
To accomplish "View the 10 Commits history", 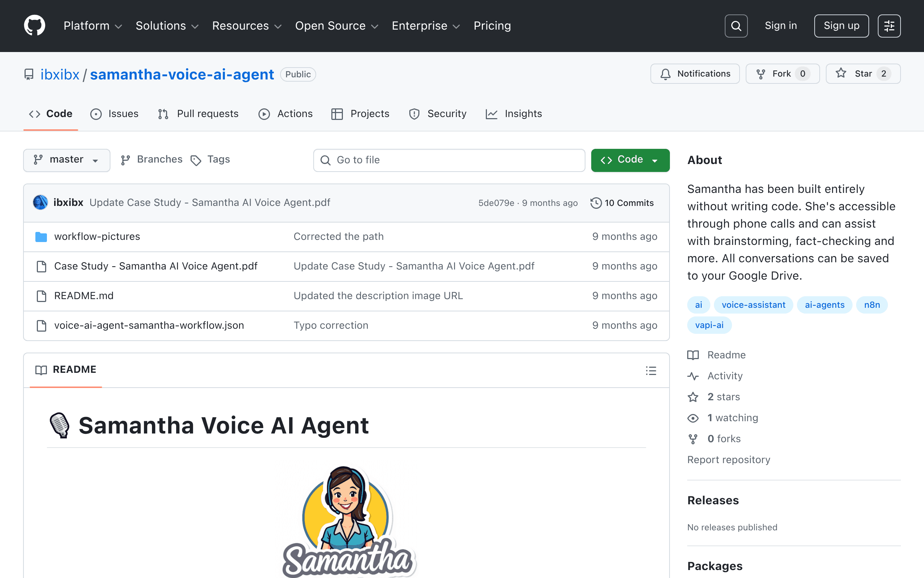I will (x=622, y=203).
